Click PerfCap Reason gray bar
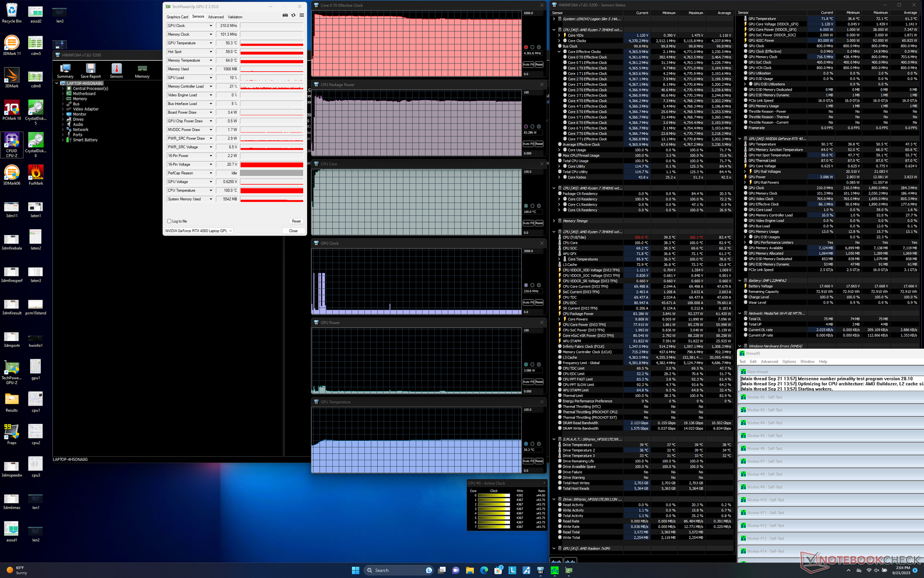 [x=272, y=173]
